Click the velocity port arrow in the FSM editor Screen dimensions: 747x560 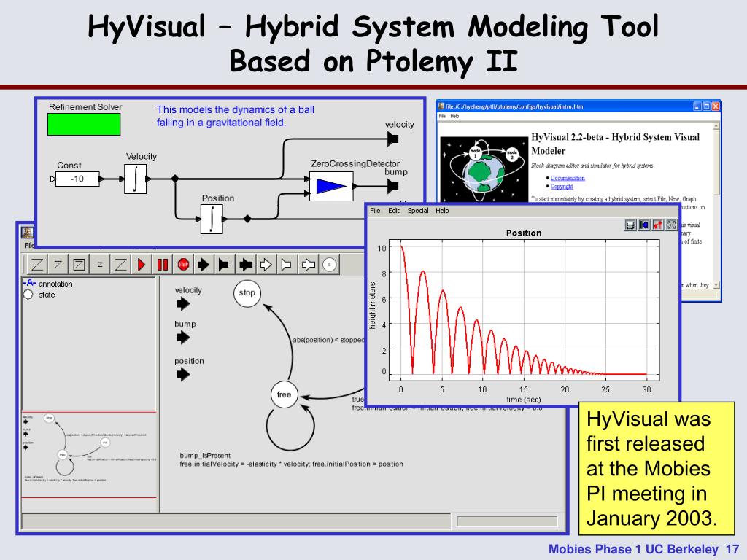[x=183, y=303]
